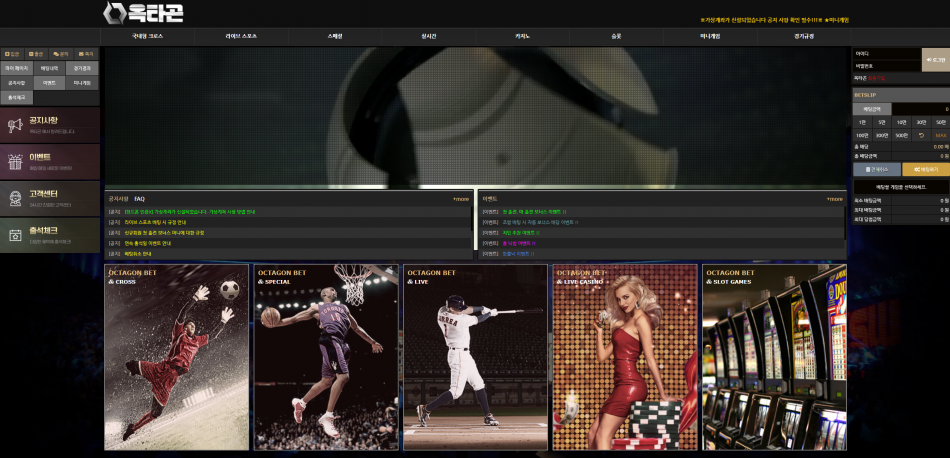Click +more in the notice panel
Viewport: 950px width, 458px height.
click(x=460, y=199)
